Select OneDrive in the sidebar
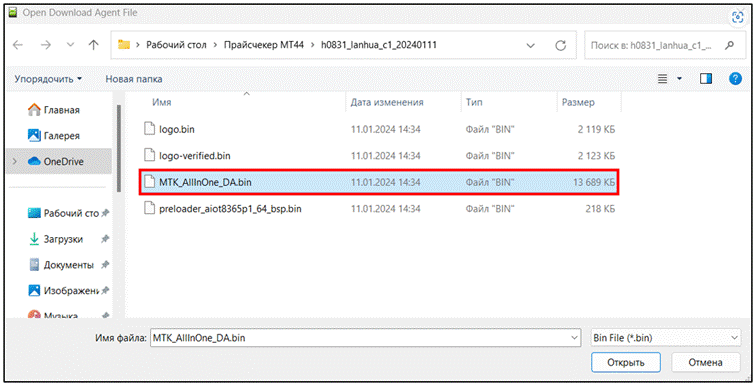Screen dimensions: 756x386 point(60,161)
